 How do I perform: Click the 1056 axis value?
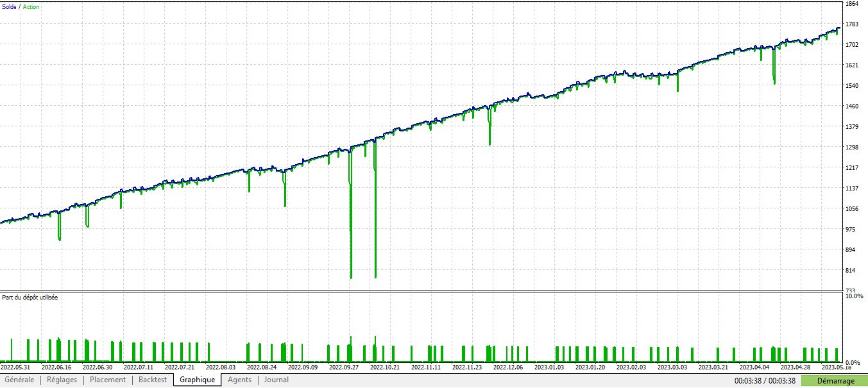pos(853,209)
